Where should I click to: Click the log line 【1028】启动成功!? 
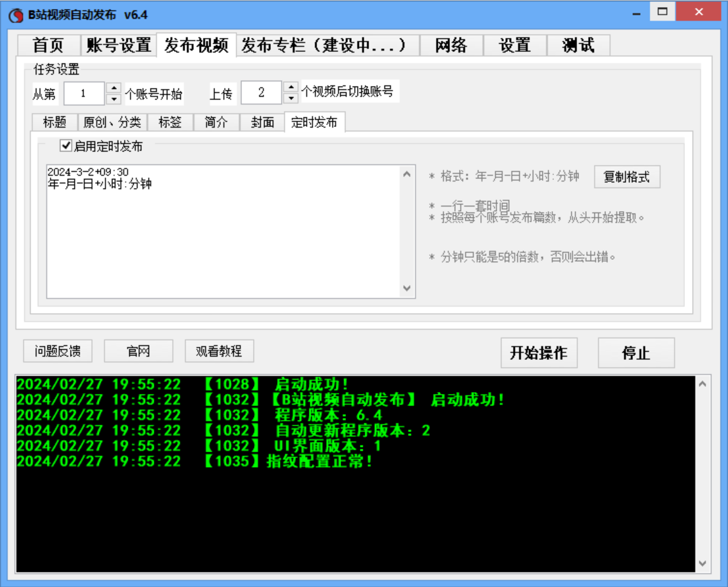(182, 384)
